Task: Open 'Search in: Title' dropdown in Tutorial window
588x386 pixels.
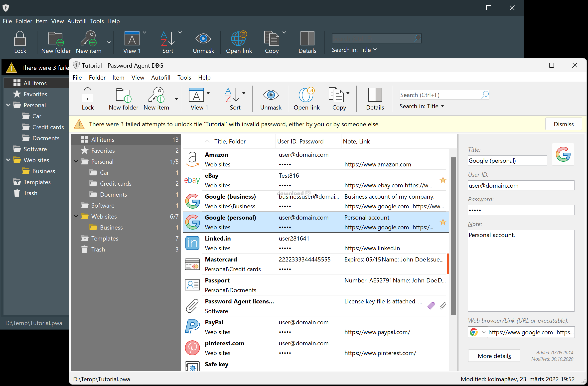Action: 422,106
